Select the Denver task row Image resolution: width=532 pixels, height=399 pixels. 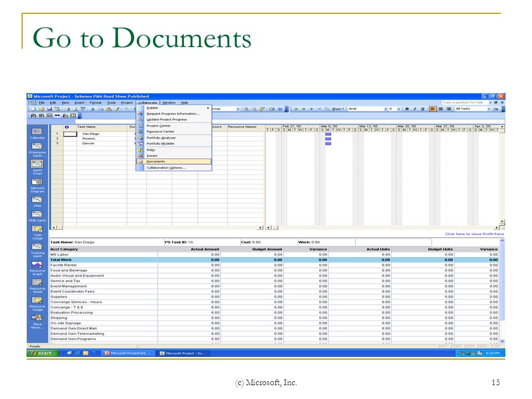click(157, 143)
